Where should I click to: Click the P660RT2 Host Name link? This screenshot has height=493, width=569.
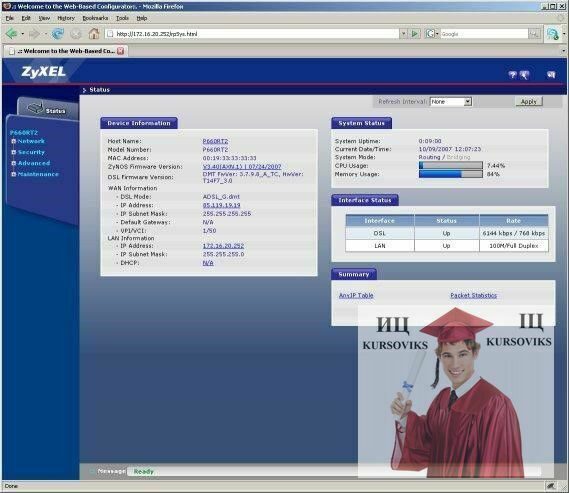(215, 141)
